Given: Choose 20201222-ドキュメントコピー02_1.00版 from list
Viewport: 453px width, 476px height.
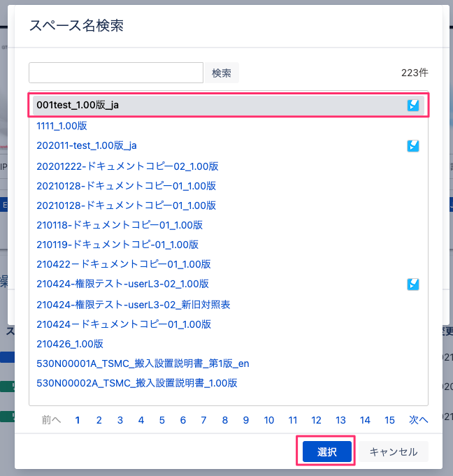Looking at the screenshot, I should click(127, 166).
